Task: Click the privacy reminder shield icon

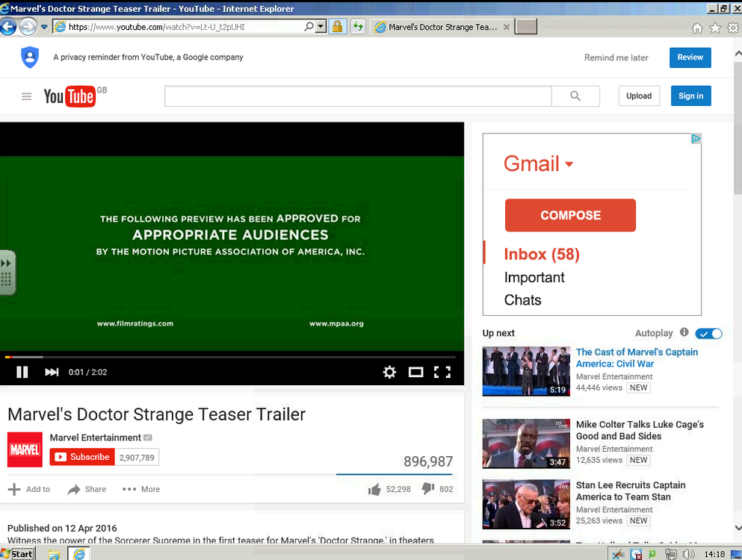Action: [x=30, y=57]
